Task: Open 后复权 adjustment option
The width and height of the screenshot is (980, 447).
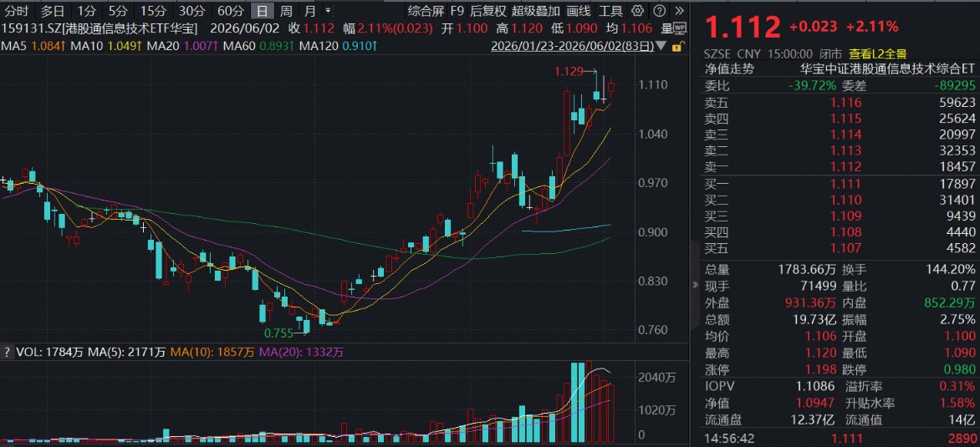Action: pyautogui.click(x=487, y=11)
